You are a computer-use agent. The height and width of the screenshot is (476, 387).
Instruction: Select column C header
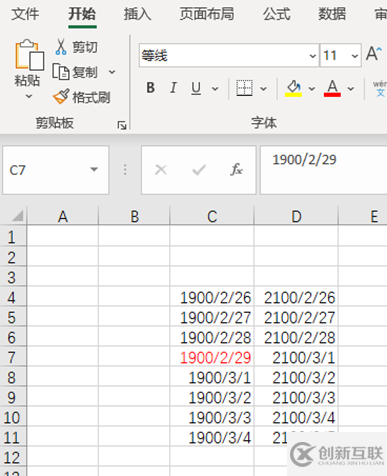pyautogui.click(x=212, y=216)
